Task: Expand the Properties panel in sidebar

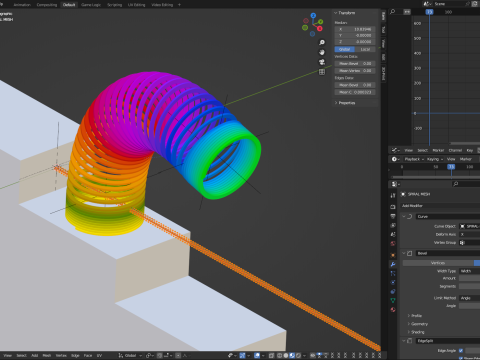Action: tap(336, 103)
